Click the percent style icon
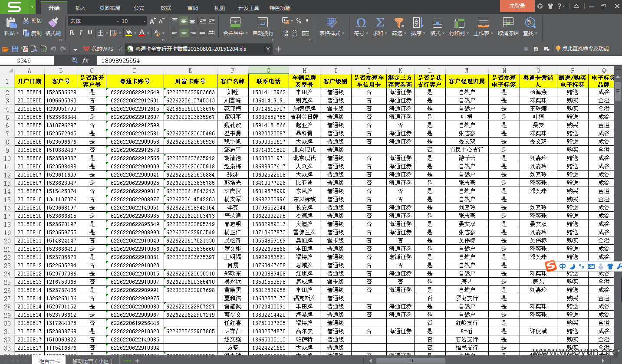 (x=299, y=21)
